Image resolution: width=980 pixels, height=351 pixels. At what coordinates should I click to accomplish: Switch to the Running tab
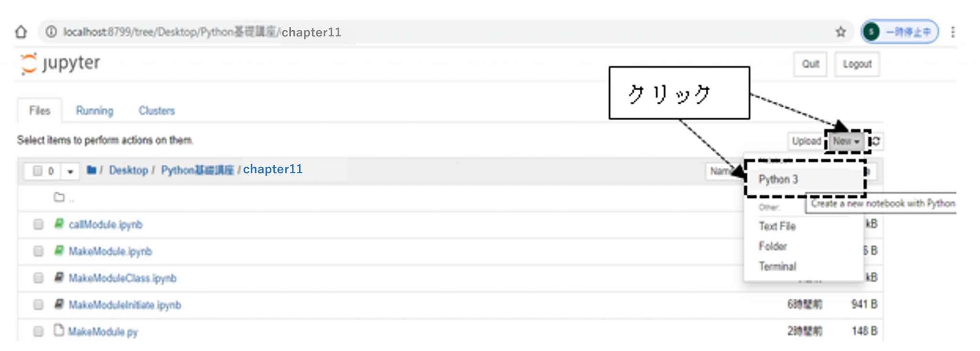pos(94,111)
